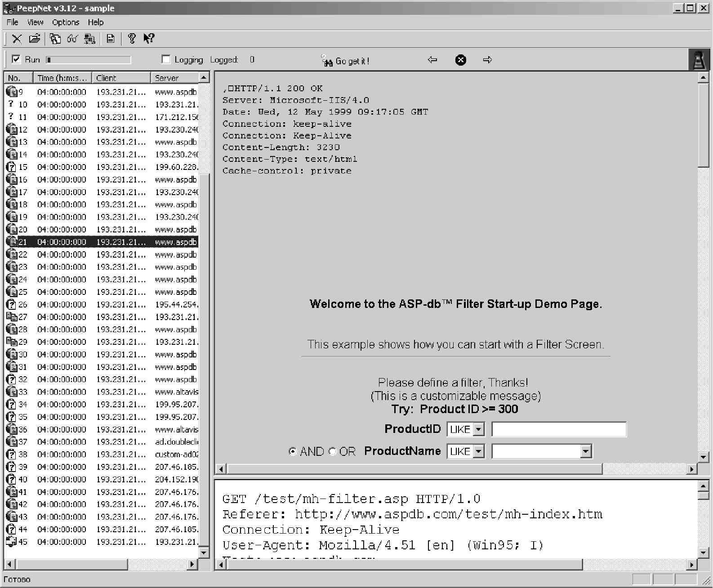
Task: Click the copy documents toolbar icon
Action: [x=55, y=39]
